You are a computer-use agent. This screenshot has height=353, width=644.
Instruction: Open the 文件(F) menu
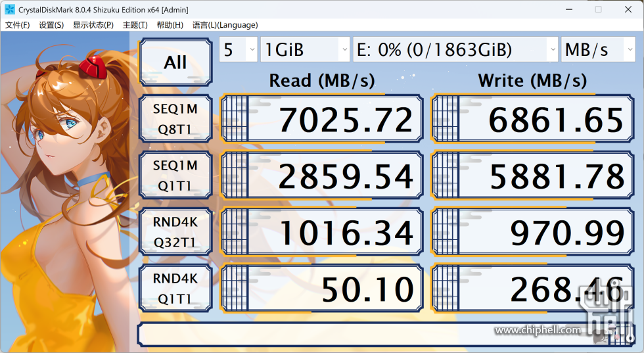point(17,25)
